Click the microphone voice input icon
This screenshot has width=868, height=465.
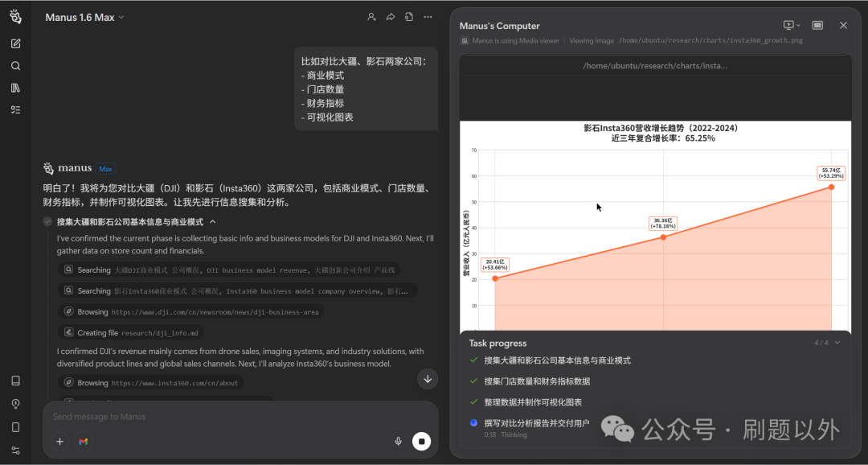pyautogui.click(x=398, y=441)
